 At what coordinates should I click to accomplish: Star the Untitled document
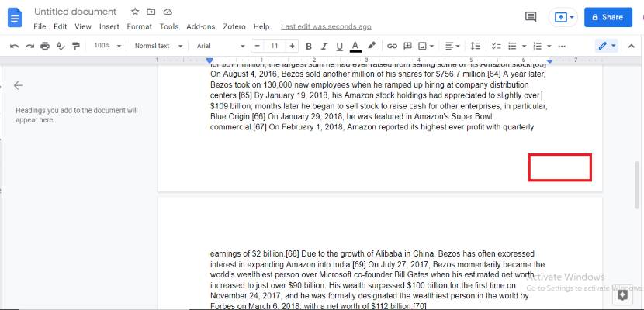pyautogui.click(x=135, y=12)
